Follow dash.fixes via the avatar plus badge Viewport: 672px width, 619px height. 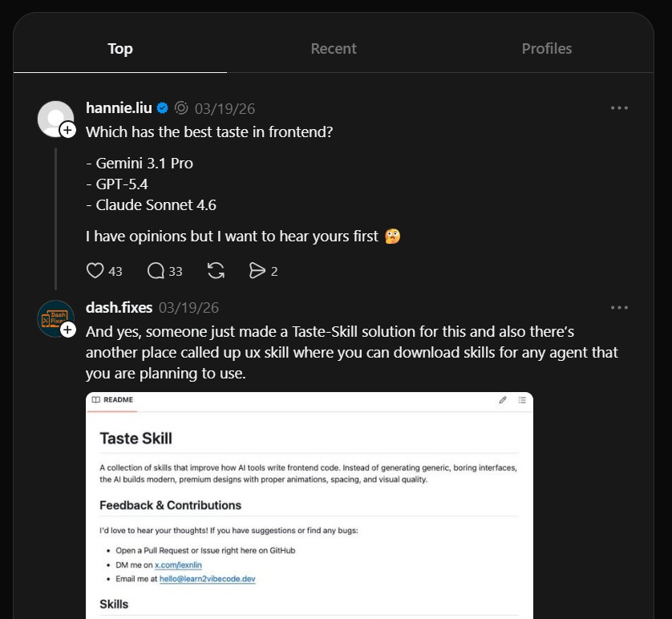pos(68,330)
